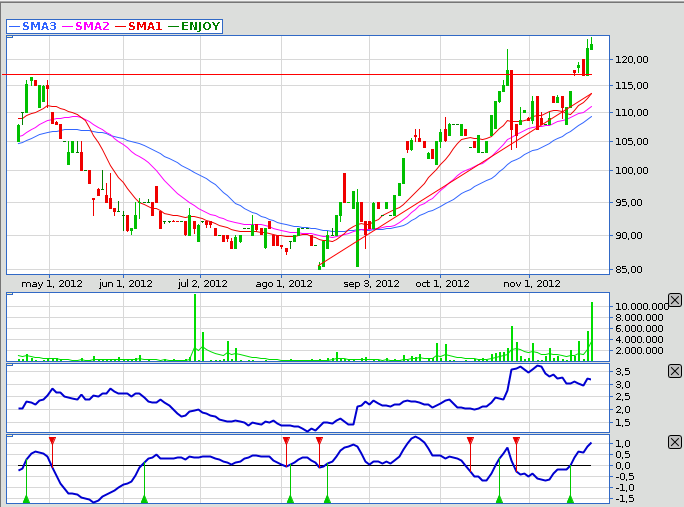Close the blue 3,5-scale oscillator panel

(674, 371)
